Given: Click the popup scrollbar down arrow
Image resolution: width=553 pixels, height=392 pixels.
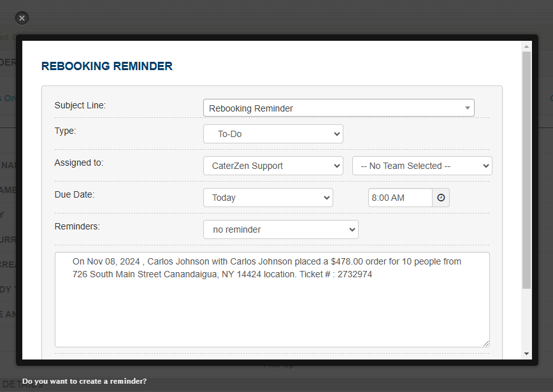Looking at the screenshot, I should 526,354.
